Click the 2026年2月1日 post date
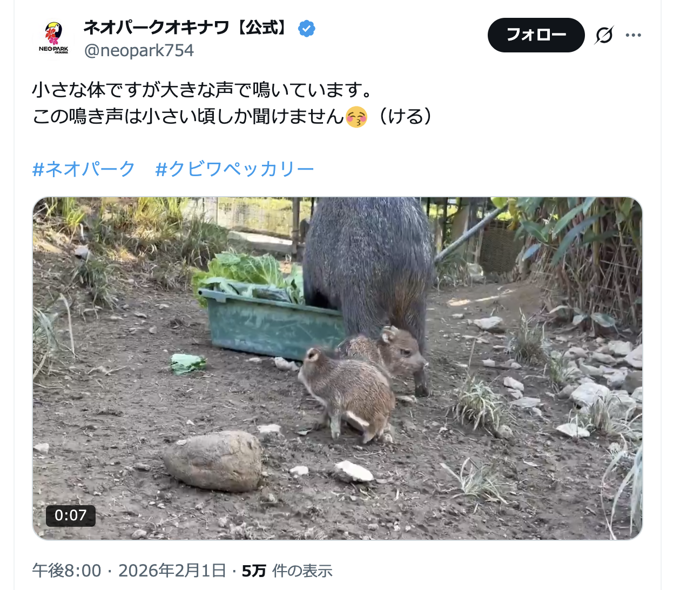Screen dimensions: 700x590 (x=172, y=571)
